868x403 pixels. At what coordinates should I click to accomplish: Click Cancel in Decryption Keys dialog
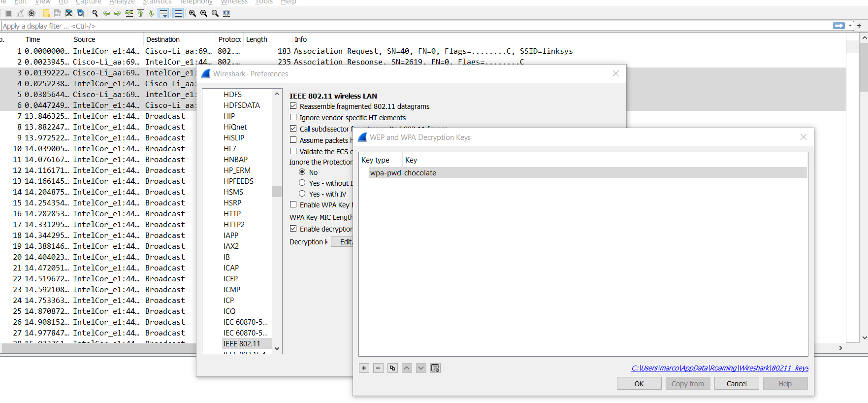pos(737,384)
